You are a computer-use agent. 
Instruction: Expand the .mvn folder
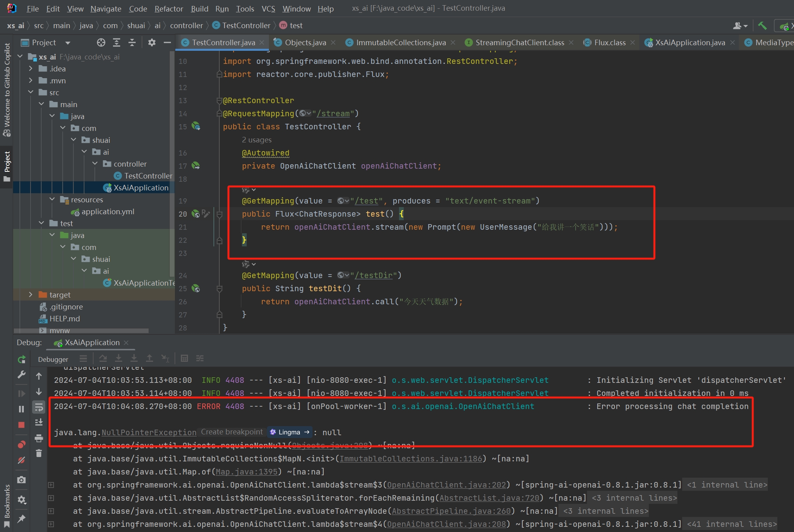(x=31, y=81)
